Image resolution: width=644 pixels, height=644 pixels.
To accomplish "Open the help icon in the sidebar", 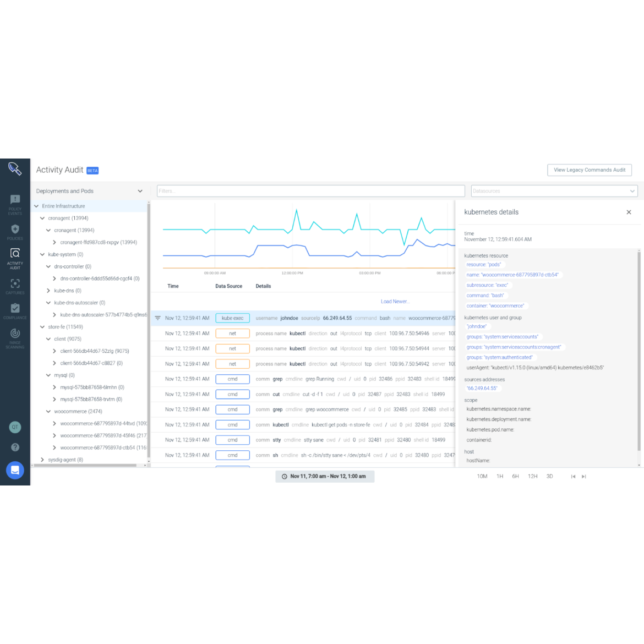I will click(15, 447).
